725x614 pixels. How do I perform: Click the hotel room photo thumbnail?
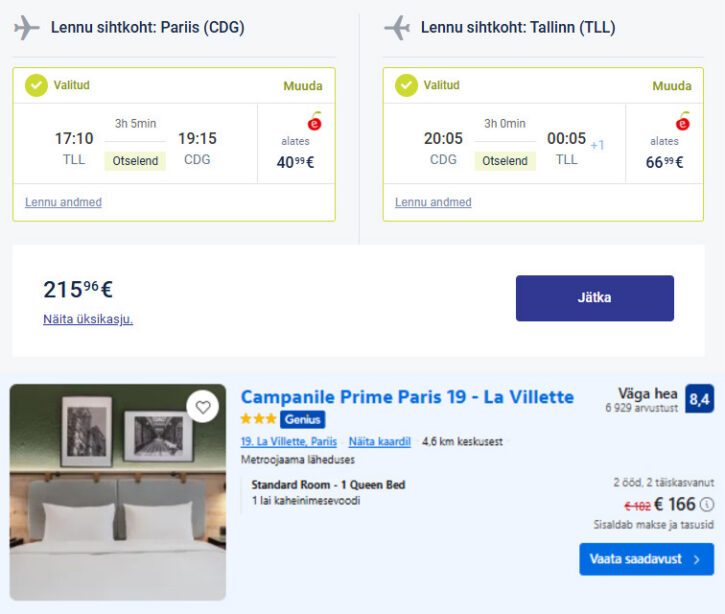point(118,492)
